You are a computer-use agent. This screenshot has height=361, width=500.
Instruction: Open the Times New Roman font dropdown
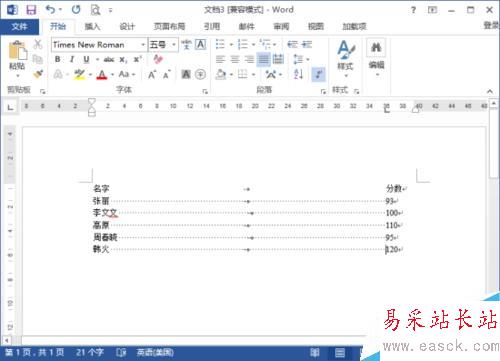(x=143, y=44)
